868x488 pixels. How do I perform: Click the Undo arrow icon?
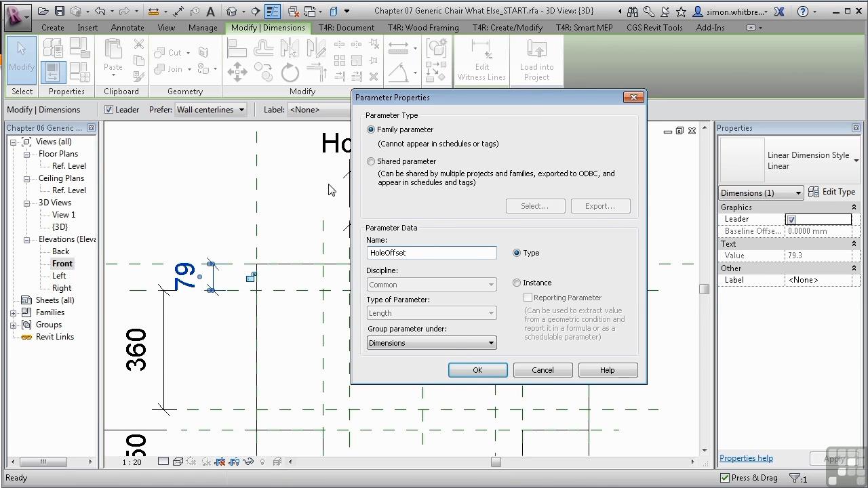[100, 12]
